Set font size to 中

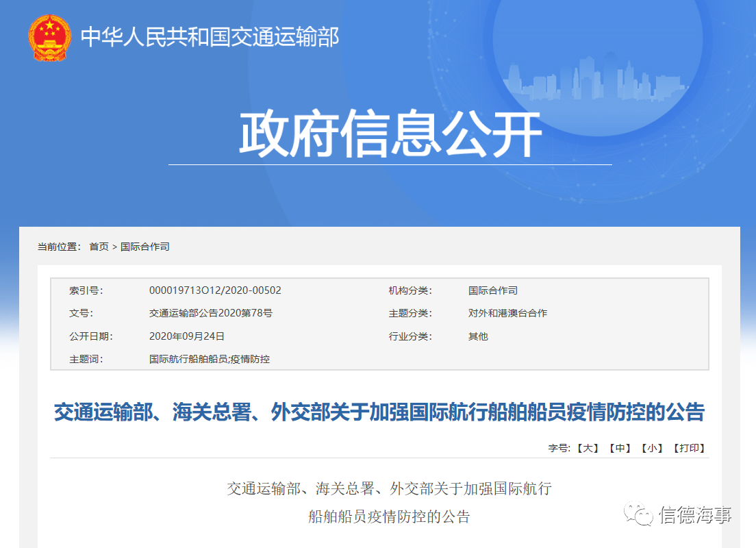(620, 448)
